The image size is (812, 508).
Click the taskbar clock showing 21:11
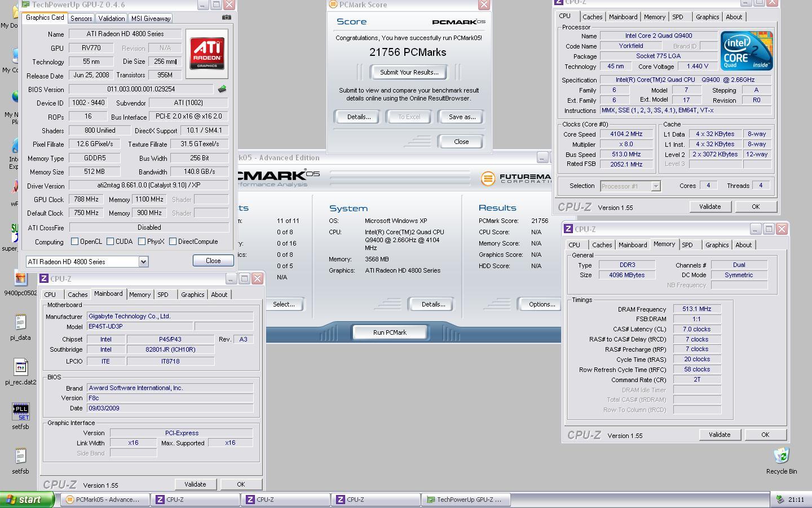point(796,500)
